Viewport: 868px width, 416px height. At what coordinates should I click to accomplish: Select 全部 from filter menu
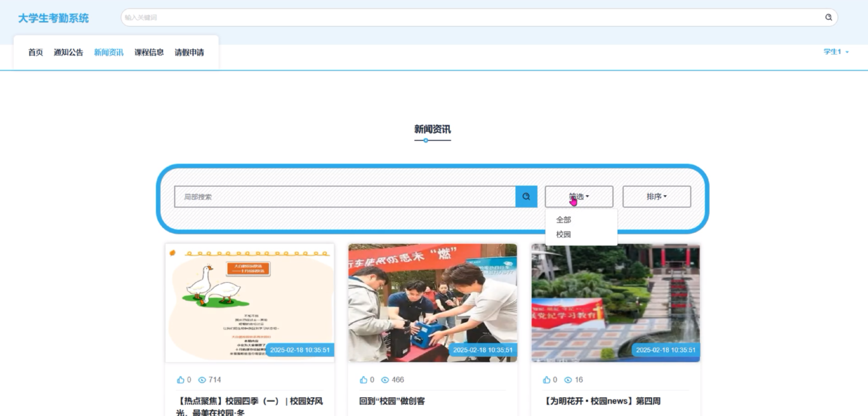[x=563, y=220]
